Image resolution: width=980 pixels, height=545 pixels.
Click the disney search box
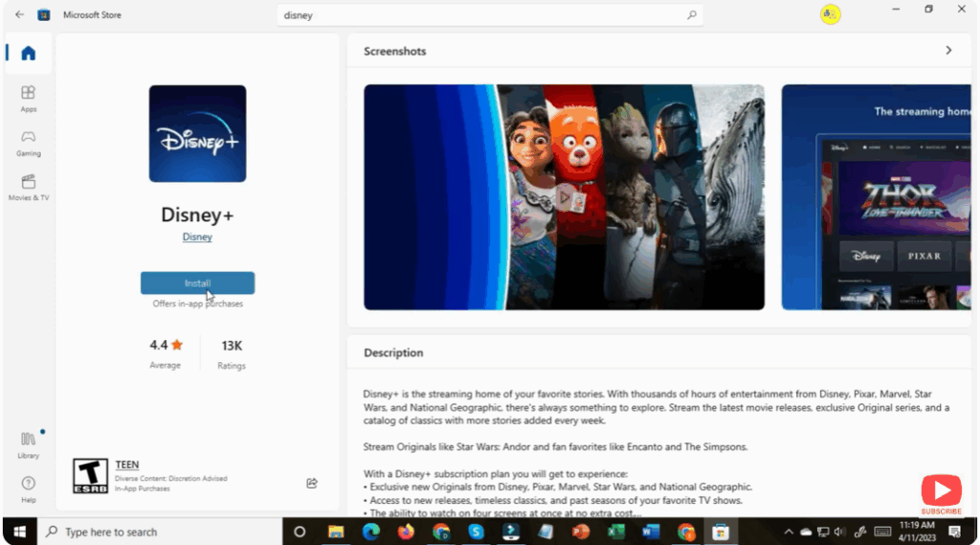(x=489, y=15)
